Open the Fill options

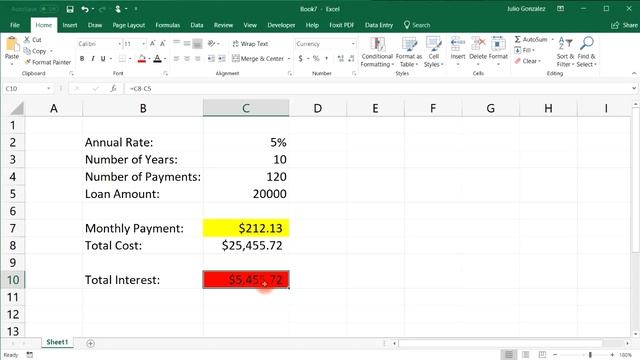coord(524,50)
